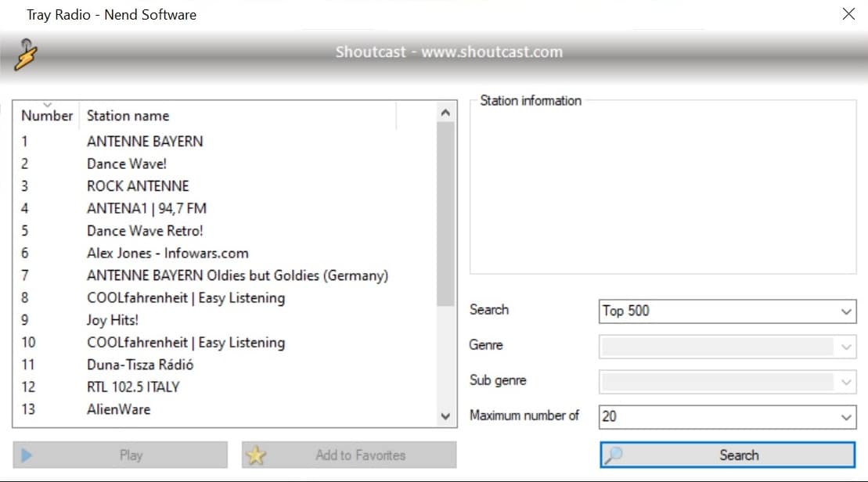Expand the Maximum number of dropdown

click(727, 416)
